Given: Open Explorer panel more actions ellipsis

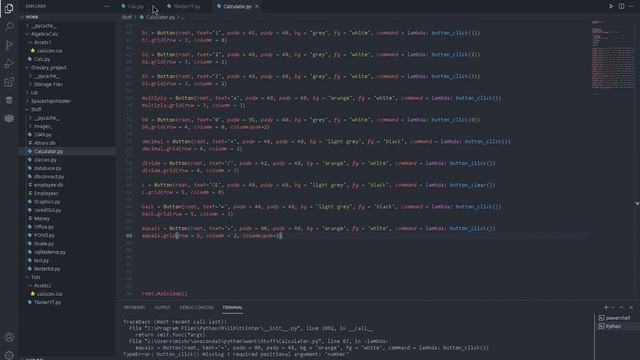Looking at the screenshot, I should [x=107, y=6].
